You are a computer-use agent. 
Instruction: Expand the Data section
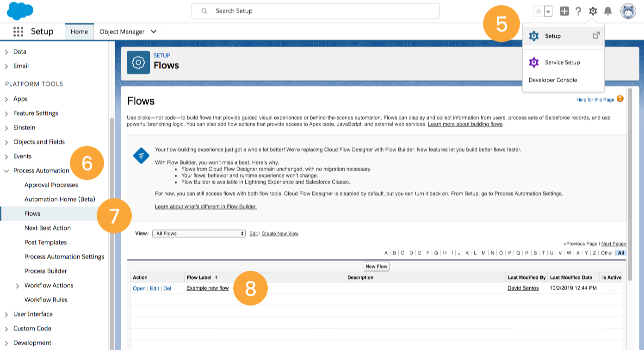6,52
